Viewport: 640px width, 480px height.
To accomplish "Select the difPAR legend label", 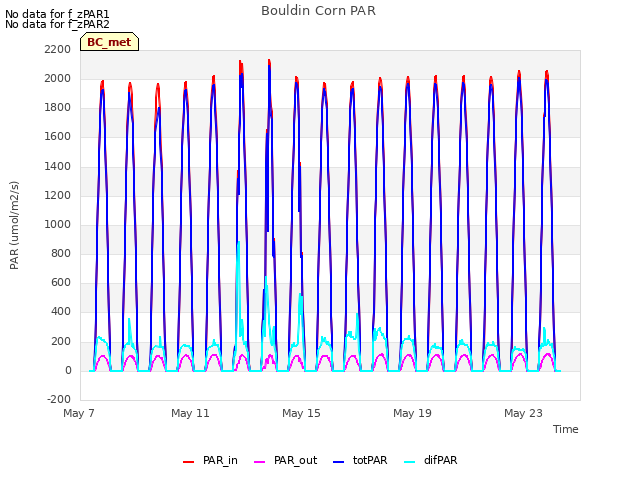I will [x=440, y=460].
